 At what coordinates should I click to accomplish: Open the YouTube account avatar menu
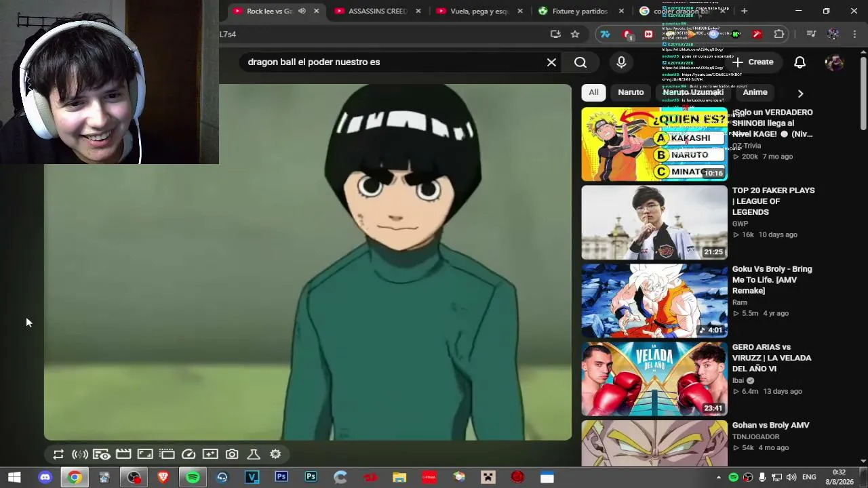click(x=834, y=62)
